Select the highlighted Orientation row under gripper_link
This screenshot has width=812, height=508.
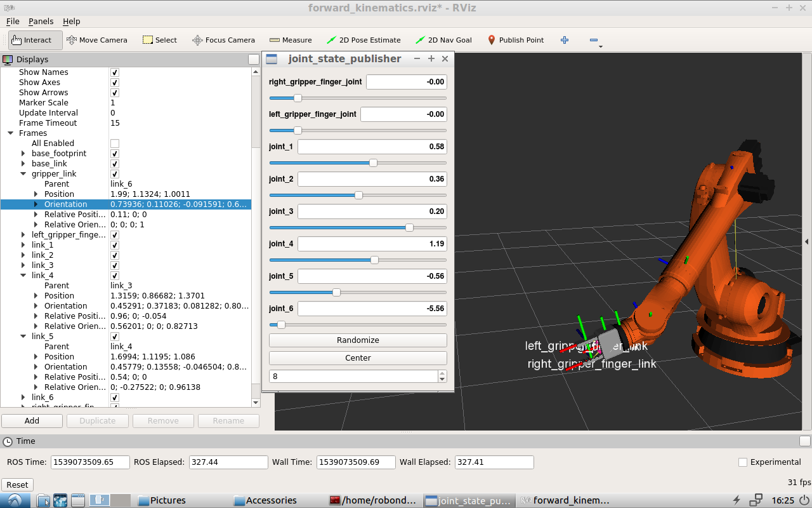126,204
